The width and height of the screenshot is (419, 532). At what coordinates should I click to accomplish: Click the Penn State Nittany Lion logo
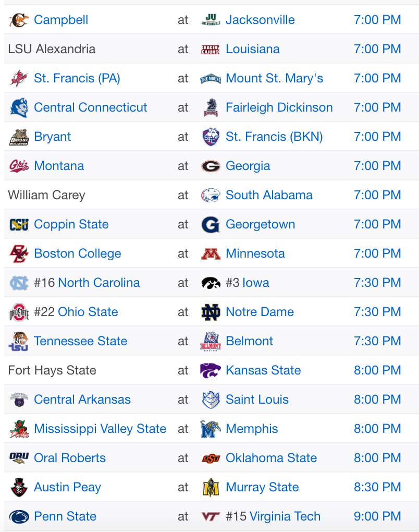click(19, 517)
